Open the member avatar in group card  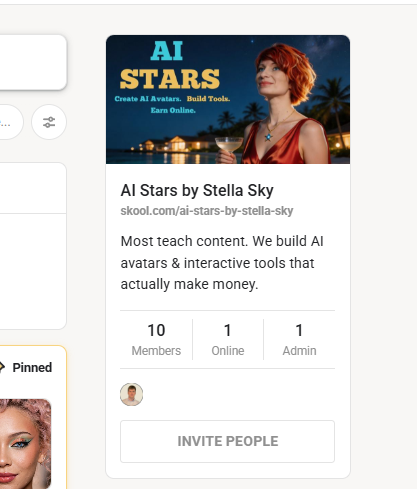click(132, 394)
